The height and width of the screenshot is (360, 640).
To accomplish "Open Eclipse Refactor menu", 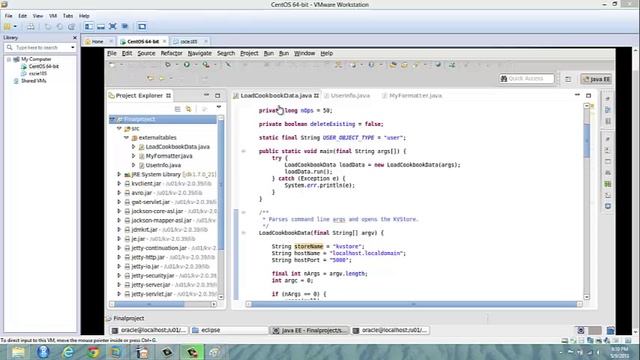I will pos(171,53).
